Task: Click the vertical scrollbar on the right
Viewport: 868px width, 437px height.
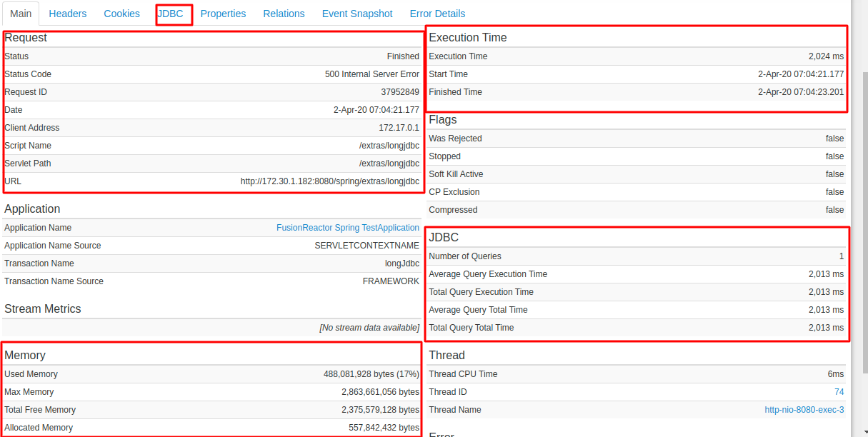Action: tap(862, 214)
